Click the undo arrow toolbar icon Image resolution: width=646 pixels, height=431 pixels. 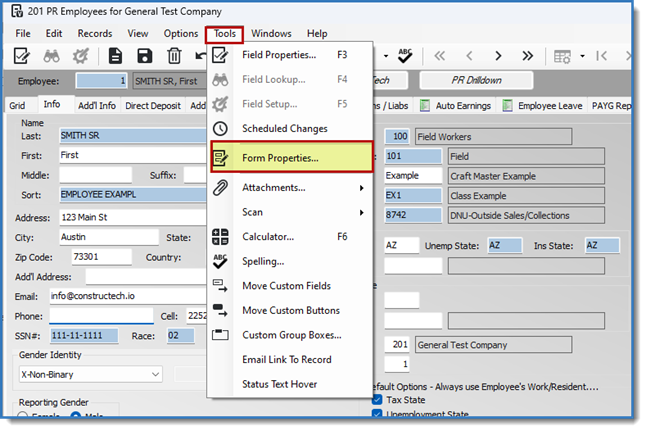[200, 56]
